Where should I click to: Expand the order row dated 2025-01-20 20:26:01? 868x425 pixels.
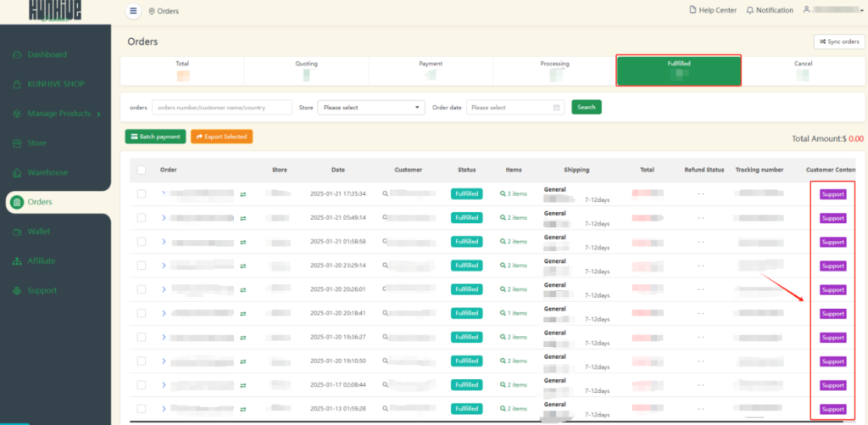164,289
